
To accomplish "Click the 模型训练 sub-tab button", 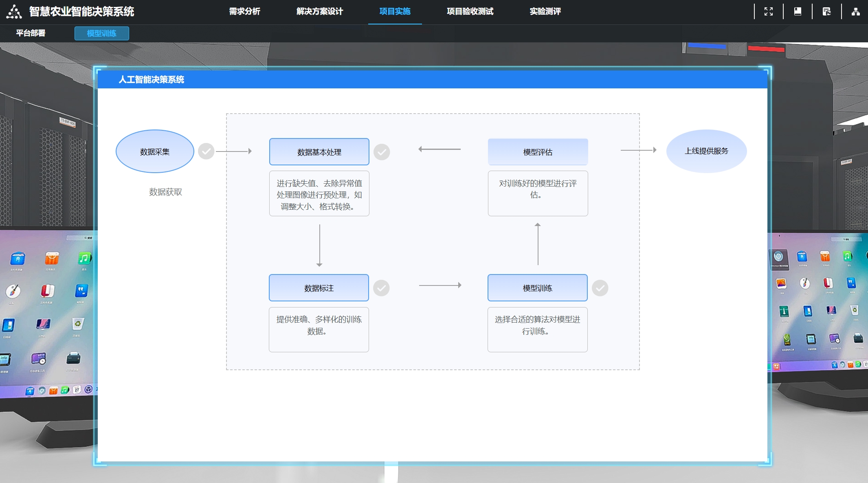I will coord(101,33).
